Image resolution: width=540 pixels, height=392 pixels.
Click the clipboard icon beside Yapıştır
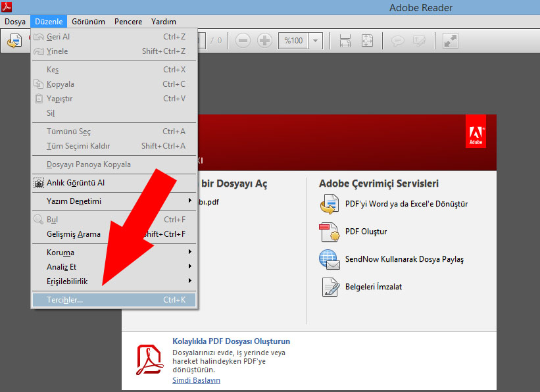click(39, 99)
